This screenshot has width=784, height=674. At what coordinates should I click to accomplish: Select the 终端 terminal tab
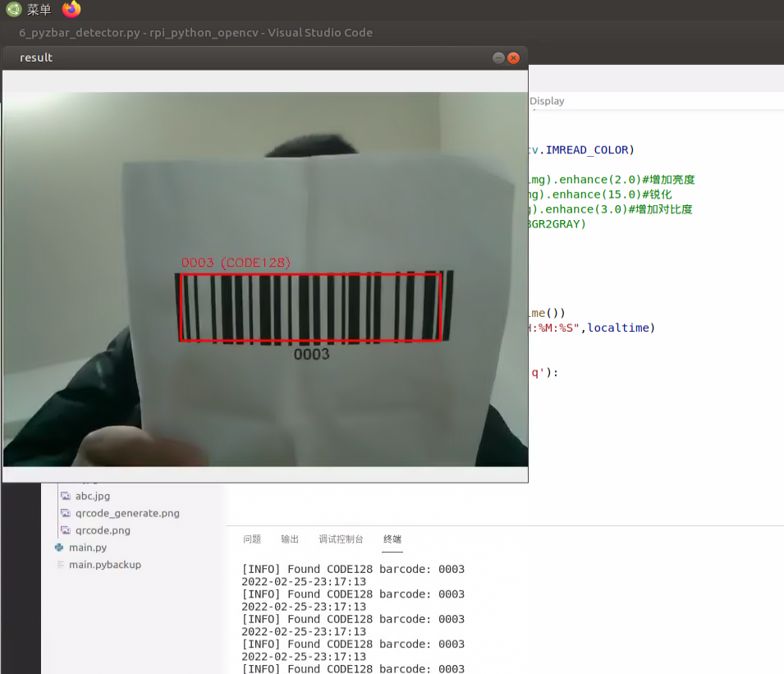tap(392, 539)
